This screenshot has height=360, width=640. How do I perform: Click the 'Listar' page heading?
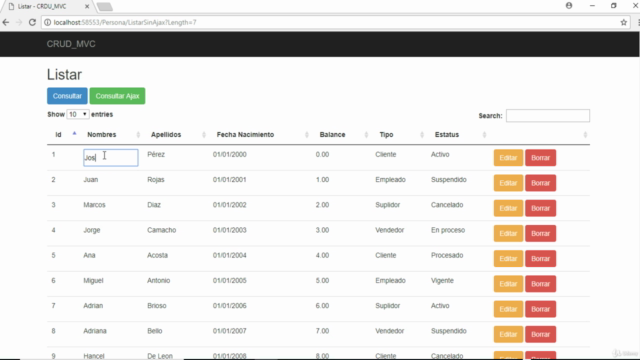tap(64, 75)
